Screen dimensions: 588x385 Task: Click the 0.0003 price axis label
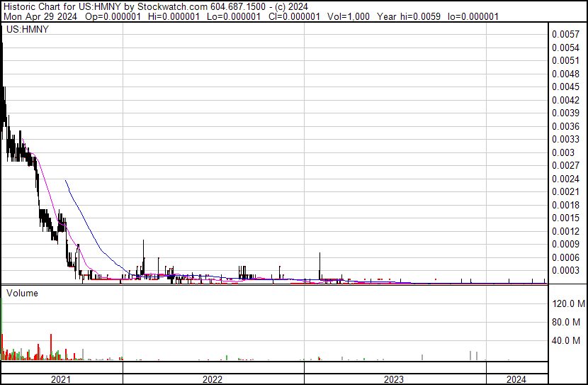point(565,270)
